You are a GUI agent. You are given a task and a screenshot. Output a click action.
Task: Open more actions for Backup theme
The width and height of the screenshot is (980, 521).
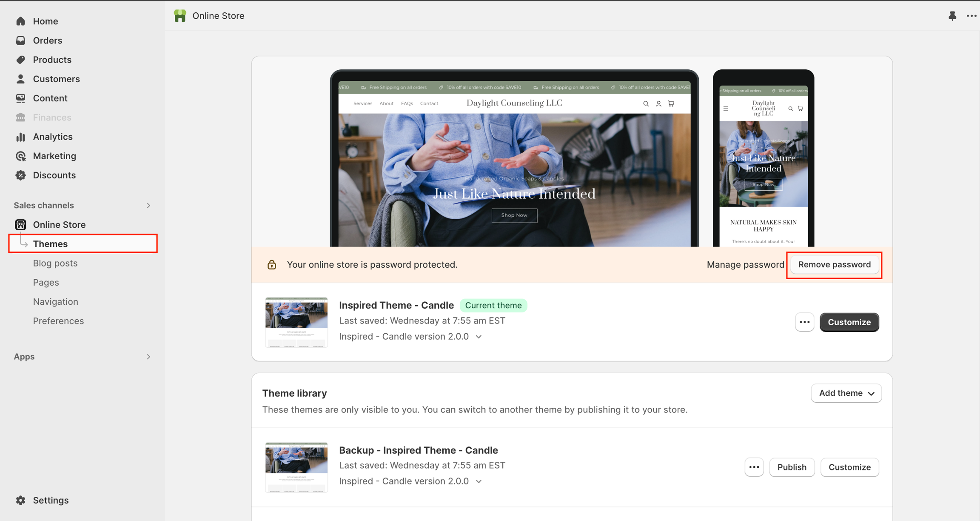[x=754, y=467]
